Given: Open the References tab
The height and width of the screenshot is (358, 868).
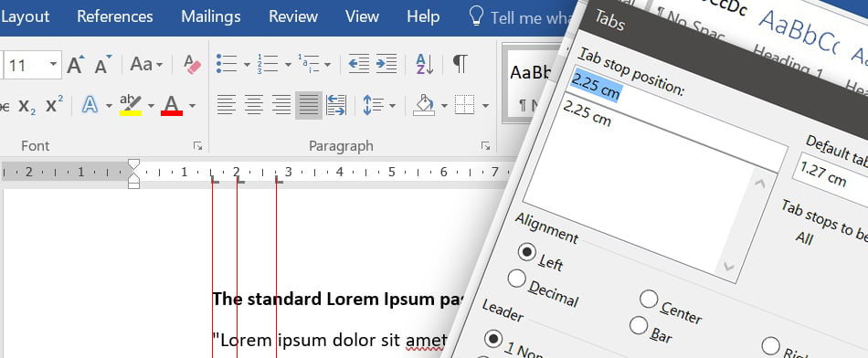Looking at the screenshot, I should pyautogui.click(x=114, y=16).
